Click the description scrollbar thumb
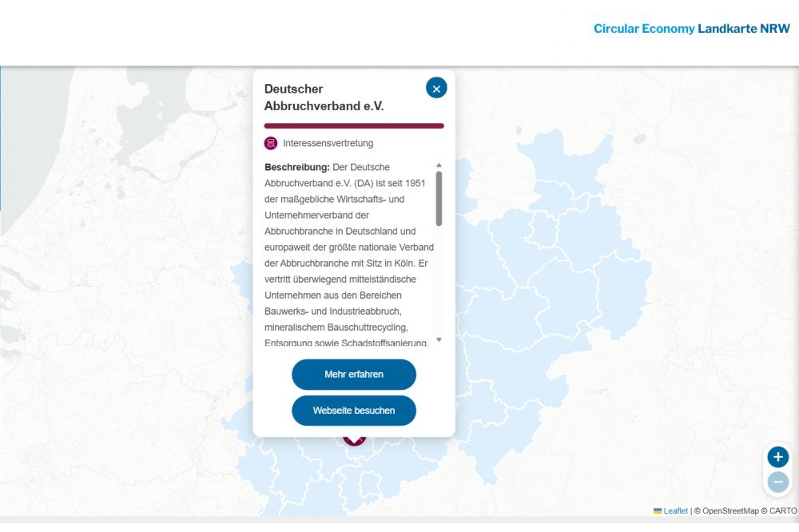Image resolution: width=799 pixels, height=532 pixels. 439,198
